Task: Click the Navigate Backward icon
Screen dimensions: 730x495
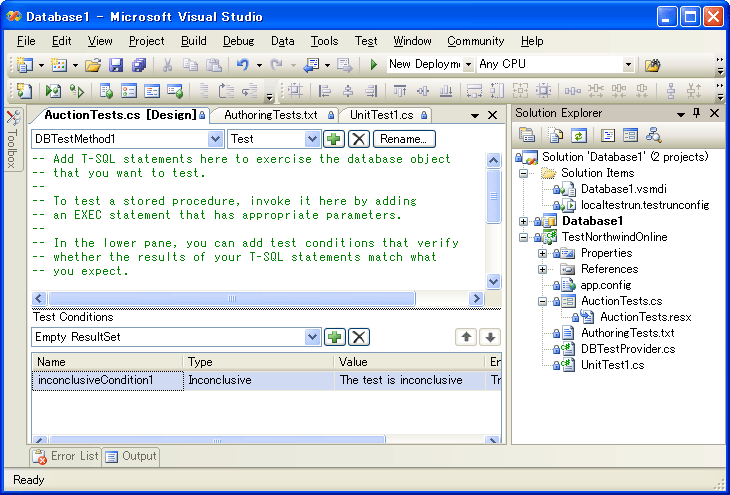Action: pos(311,65)
